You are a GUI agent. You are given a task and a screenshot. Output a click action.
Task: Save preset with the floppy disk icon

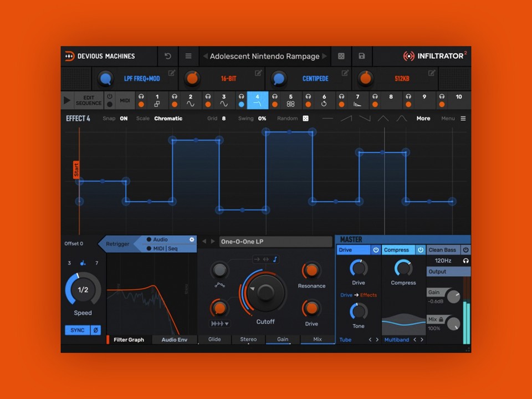[x=362, y=56]
